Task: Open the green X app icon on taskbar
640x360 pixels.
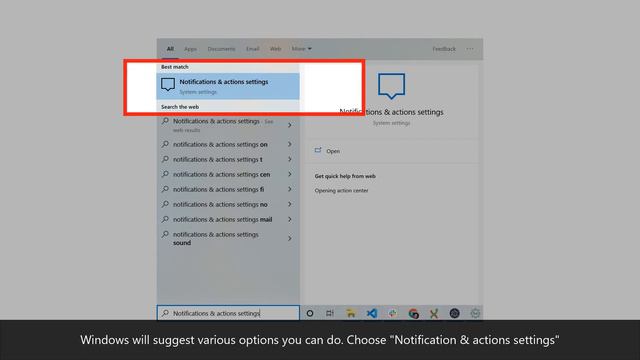Action: point(434,313)
